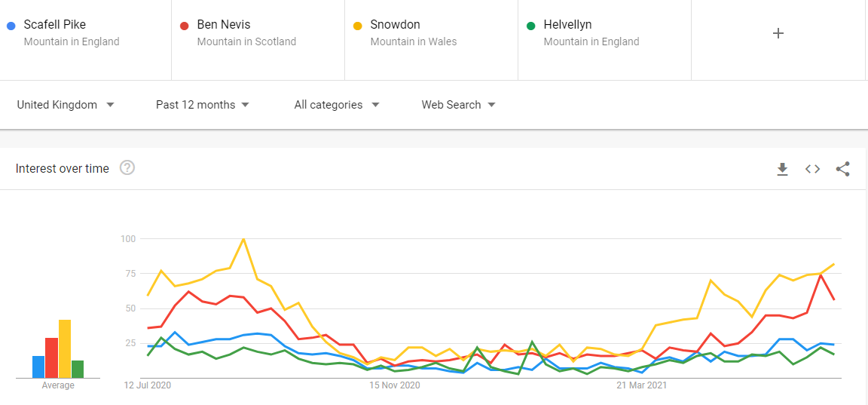Share the Interest over time chart

pos(842,169)
